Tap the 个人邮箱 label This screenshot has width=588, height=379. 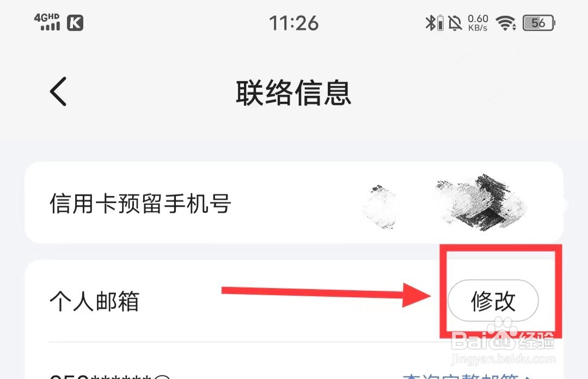tap(95, 301)
